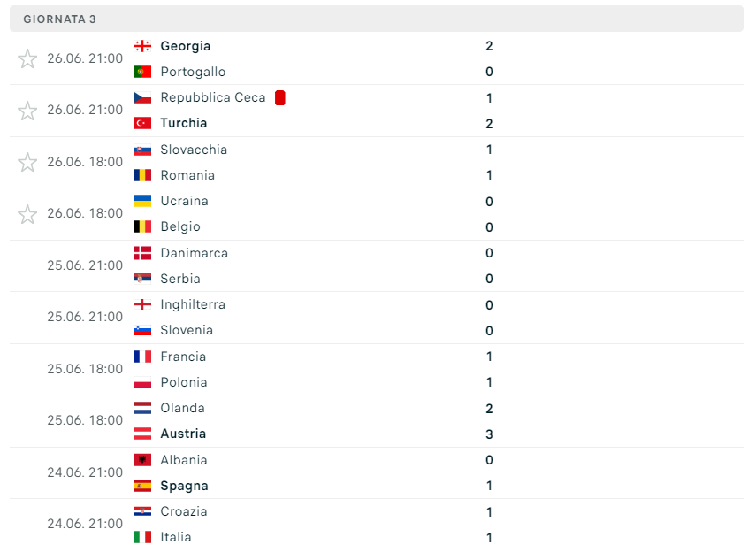Click the Danimarca flag icon
The image size is (756, 545).
click(x=142, y=253)
